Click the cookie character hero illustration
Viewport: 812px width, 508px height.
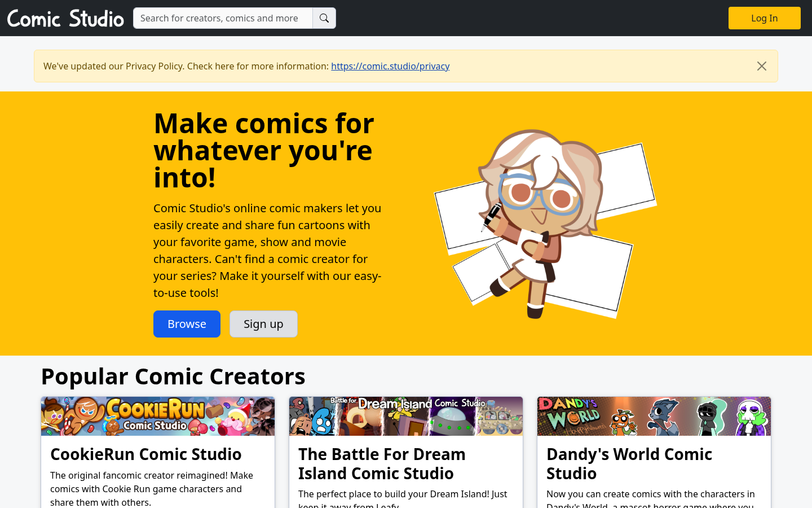tap(545, 224)
